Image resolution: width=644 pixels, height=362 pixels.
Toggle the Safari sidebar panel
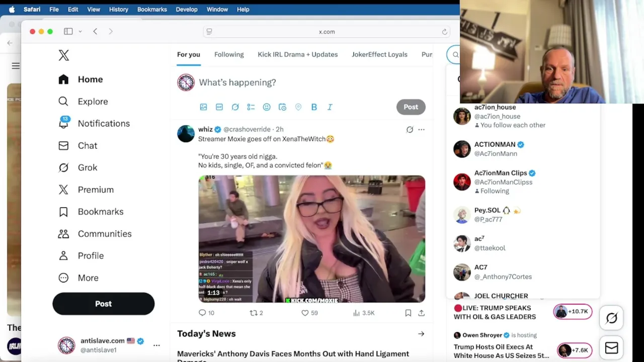(68, 32)
